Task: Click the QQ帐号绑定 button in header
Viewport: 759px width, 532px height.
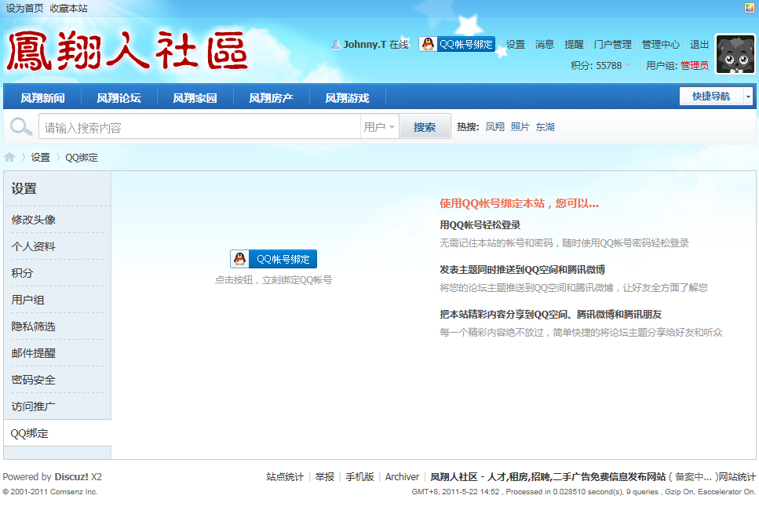Action: coord(457,45)
